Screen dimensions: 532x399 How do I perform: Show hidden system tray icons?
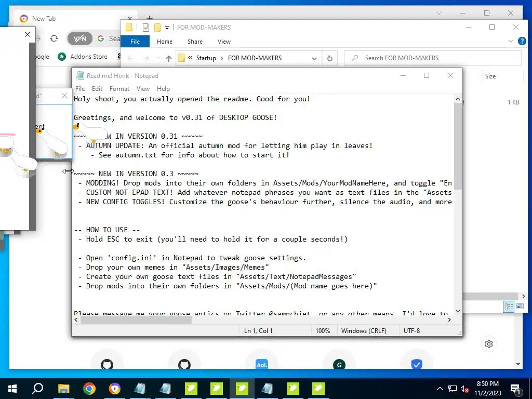(440, 389)
